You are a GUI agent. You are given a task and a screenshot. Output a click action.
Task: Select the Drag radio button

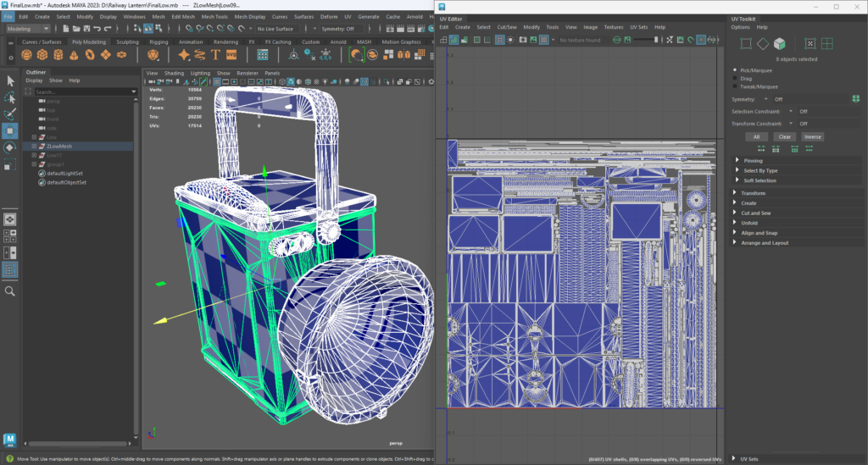coord(736,78)
